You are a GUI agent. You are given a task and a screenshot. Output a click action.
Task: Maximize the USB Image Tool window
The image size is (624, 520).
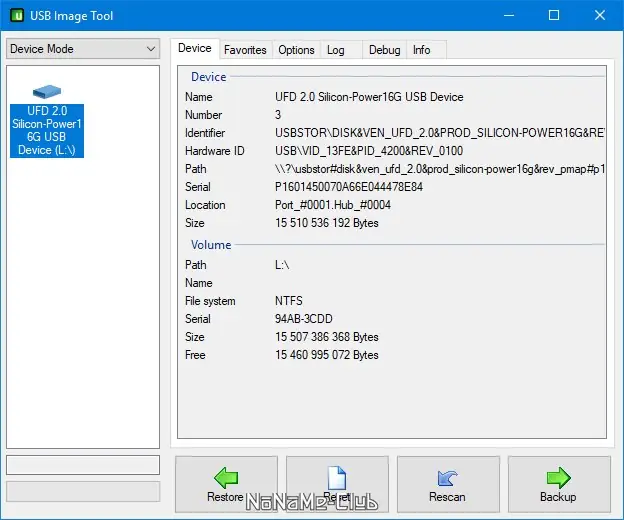point(554,16)
